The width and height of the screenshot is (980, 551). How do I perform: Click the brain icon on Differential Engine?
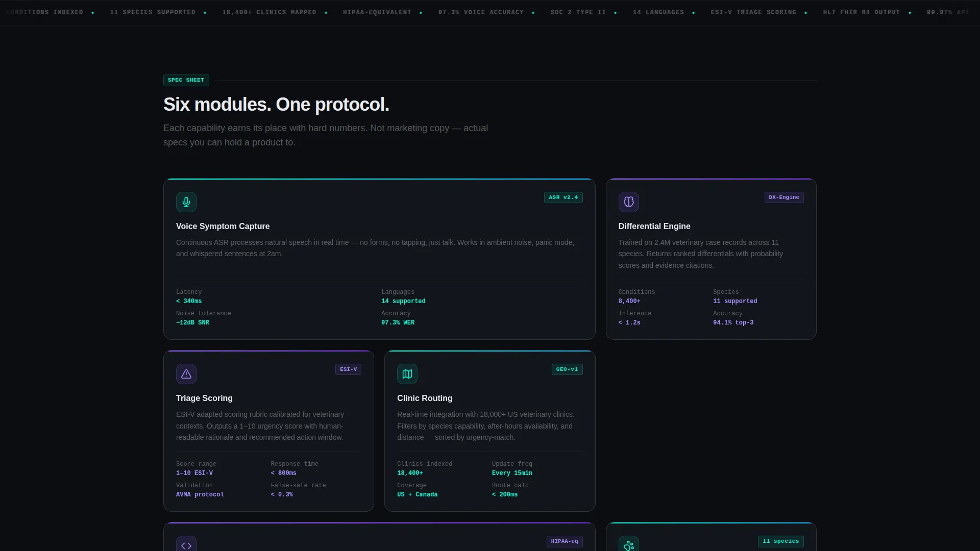(629, 202)
